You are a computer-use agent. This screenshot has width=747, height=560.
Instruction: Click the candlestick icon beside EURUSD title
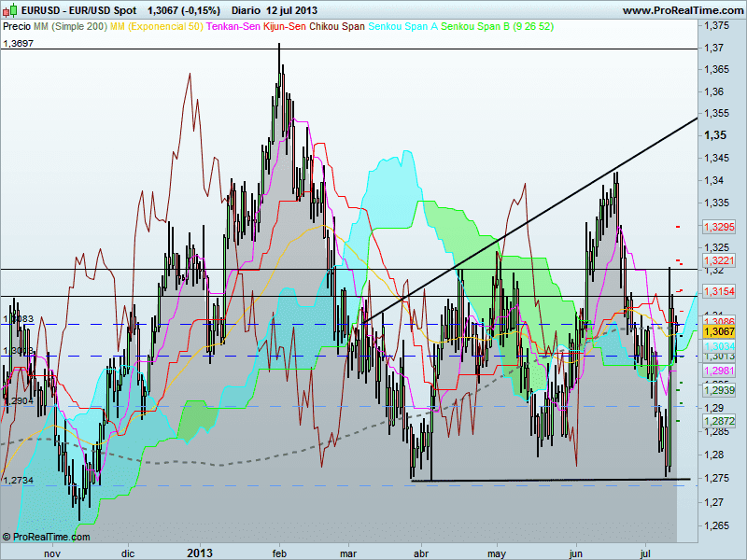10,10
